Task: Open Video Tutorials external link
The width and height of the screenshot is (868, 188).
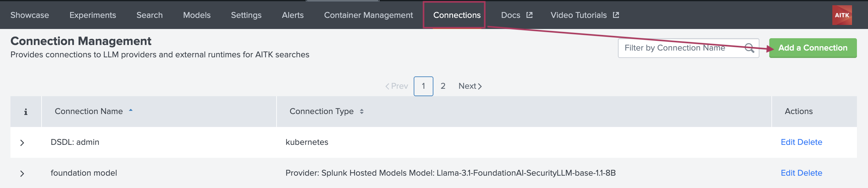Action: pos(584,15)
